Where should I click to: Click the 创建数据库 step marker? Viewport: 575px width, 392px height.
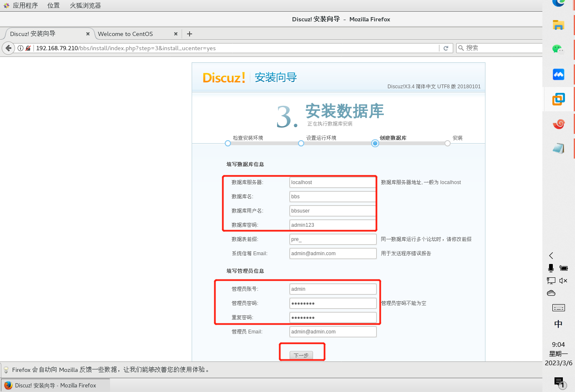click(x=375, y=143)
